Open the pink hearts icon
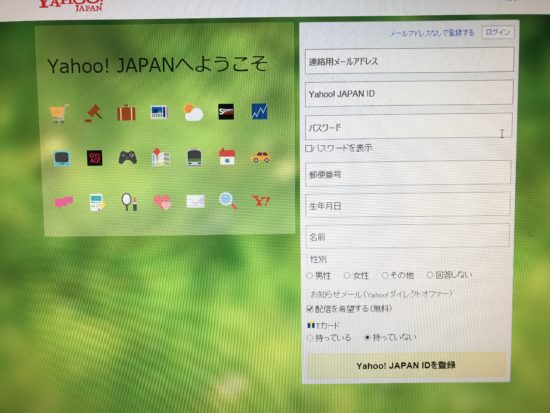 point(162,202)
